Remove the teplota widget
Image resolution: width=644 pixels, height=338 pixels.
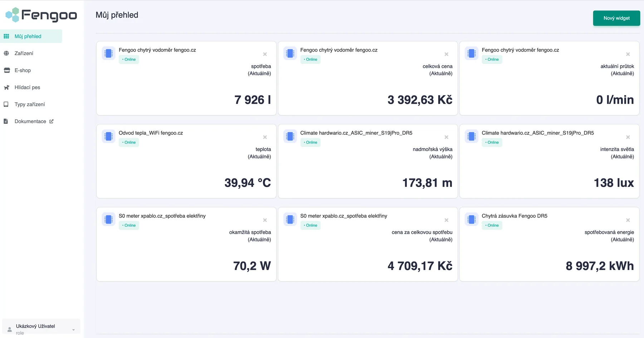(265, 137)
